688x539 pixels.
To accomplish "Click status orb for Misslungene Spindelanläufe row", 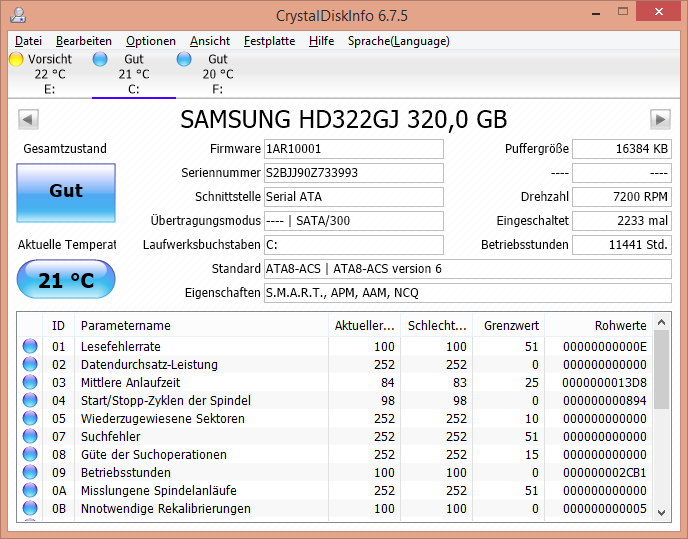I will [30, 490].
